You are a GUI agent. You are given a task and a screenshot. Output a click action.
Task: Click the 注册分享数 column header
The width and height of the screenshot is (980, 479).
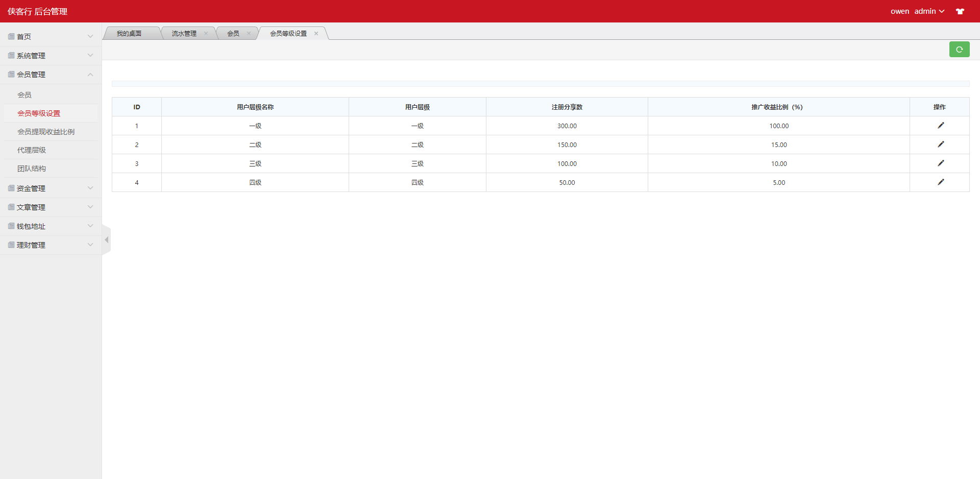567,107
